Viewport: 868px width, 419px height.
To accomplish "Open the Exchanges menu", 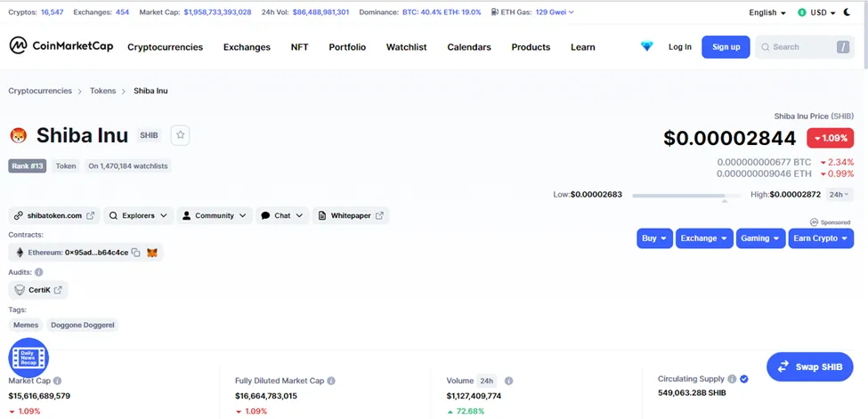I will point(247,47).
